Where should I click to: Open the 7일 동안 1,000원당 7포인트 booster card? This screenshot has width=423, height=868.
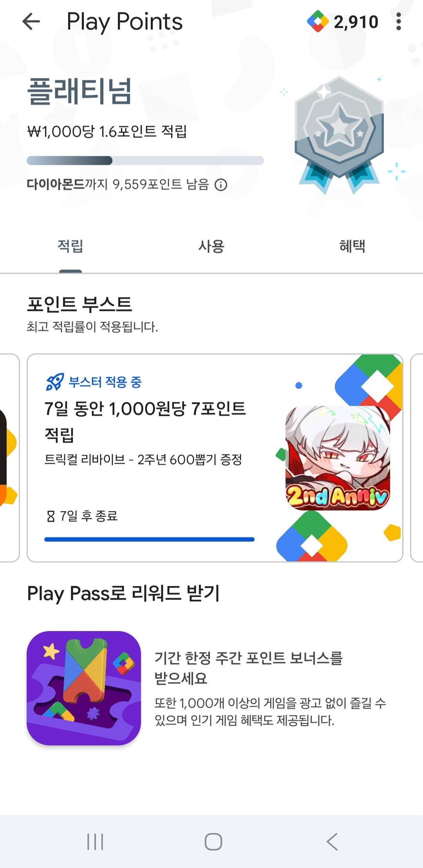215,458
